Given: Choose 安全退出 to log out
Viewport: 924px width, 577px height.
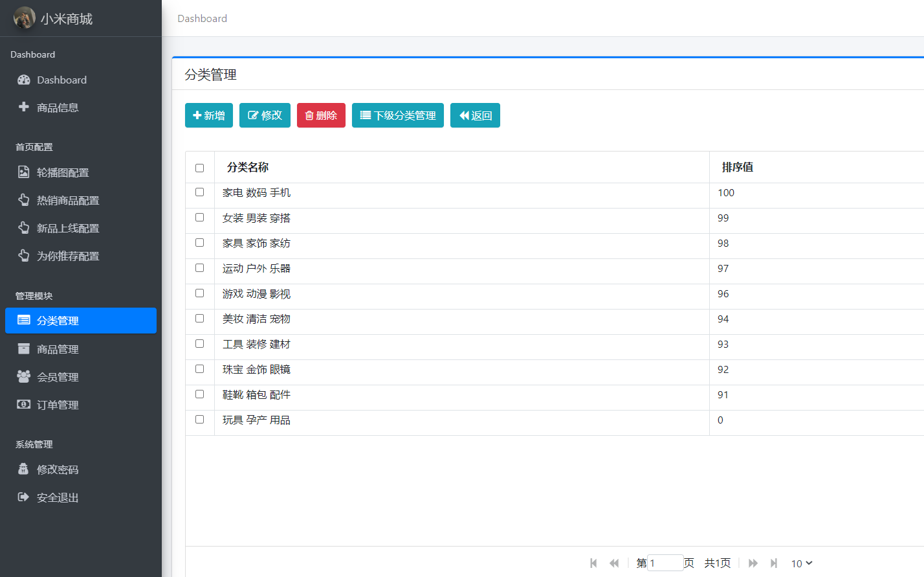Looking at the screenshot, I should pos(81,497).
